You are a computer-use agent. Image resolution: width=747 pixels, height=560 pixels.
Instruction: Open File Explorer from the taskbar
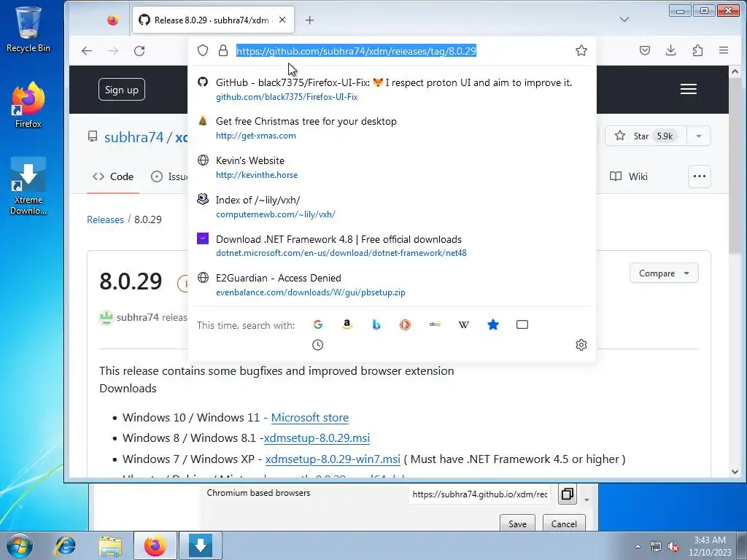click(x=110, y=545)
